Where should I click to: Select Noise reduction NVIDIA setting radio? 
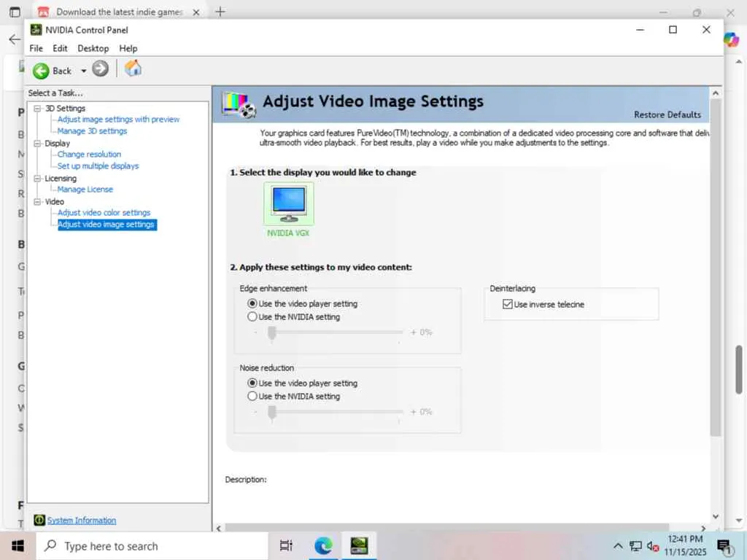[x=252, y=396]
